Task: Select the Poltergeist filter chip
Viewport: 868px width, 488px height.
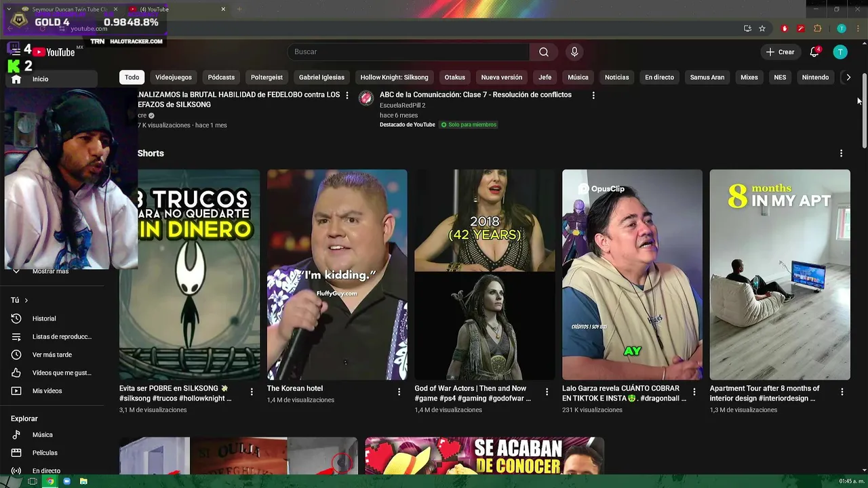Action: pos(267,77)
